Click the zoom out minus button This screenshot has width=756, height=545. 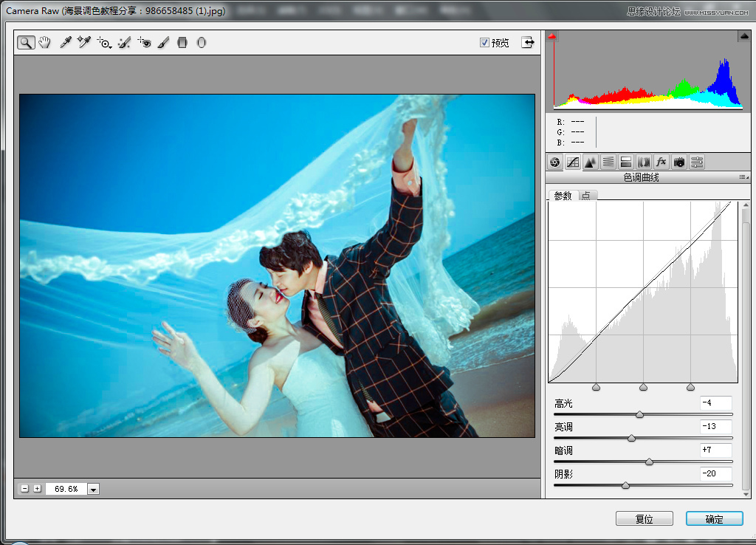coord(25,489)
